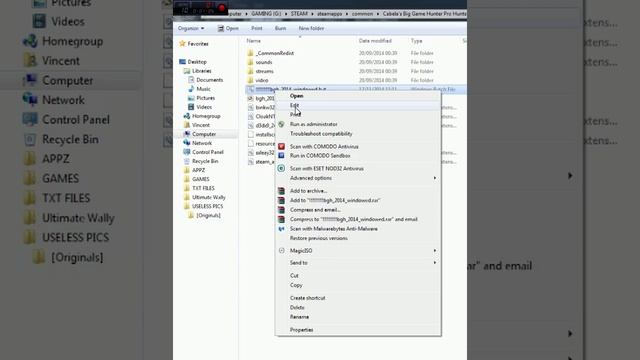Choose Edit in the context menu
The image size is (640, 360).
coord(294,105)
